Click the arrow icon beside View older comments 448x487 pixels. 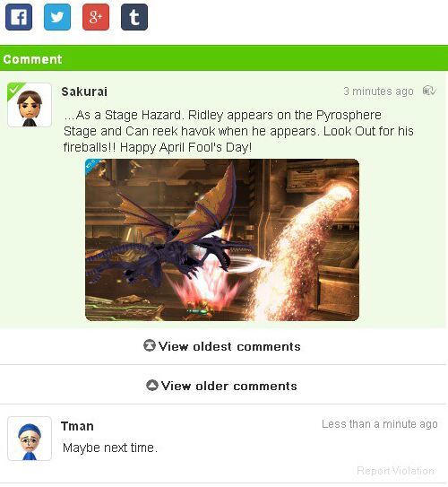[x=152, y=386]
